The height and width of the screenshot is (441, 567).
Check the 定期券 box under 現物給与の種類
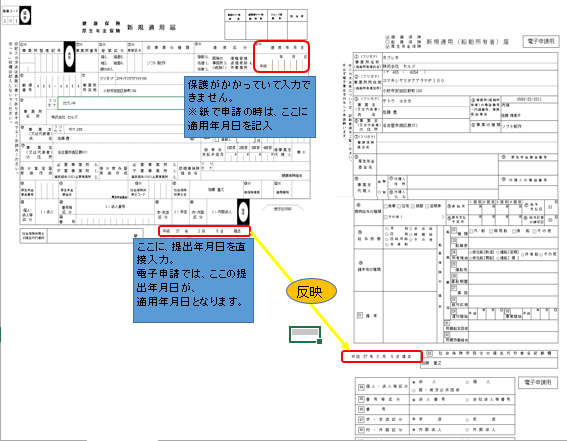coord(427,206)
